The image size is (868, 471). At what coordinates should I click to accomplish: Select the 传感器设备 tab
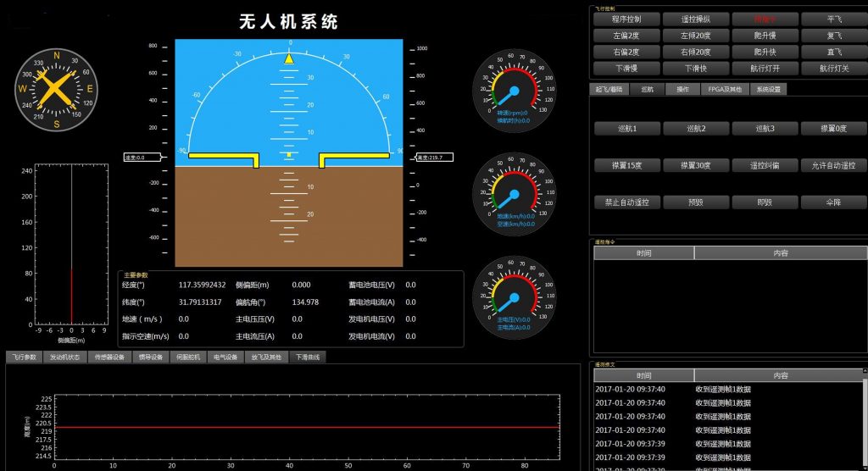[108, 357]
